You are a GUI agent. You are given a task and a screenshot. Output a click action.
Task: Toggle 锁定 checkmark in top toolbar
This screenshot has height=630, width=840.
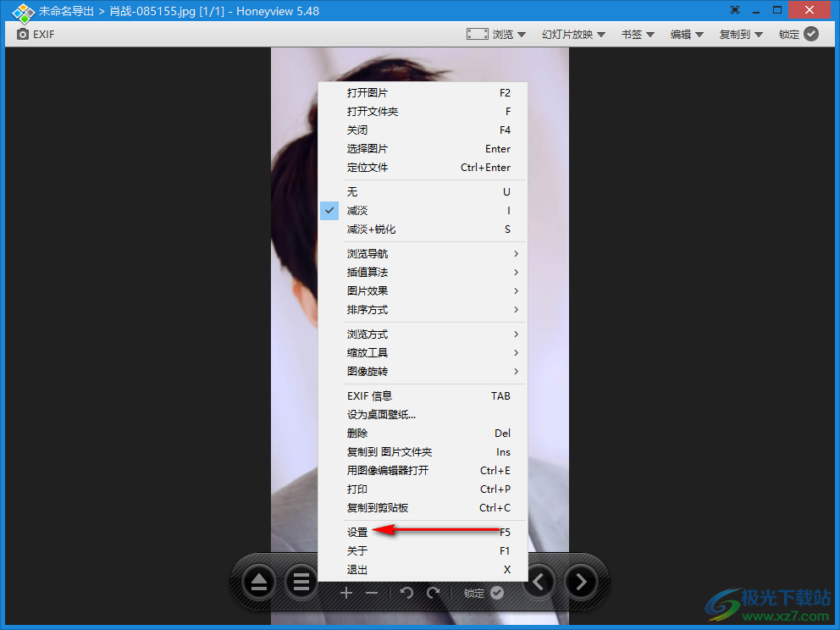coord(812,34)
